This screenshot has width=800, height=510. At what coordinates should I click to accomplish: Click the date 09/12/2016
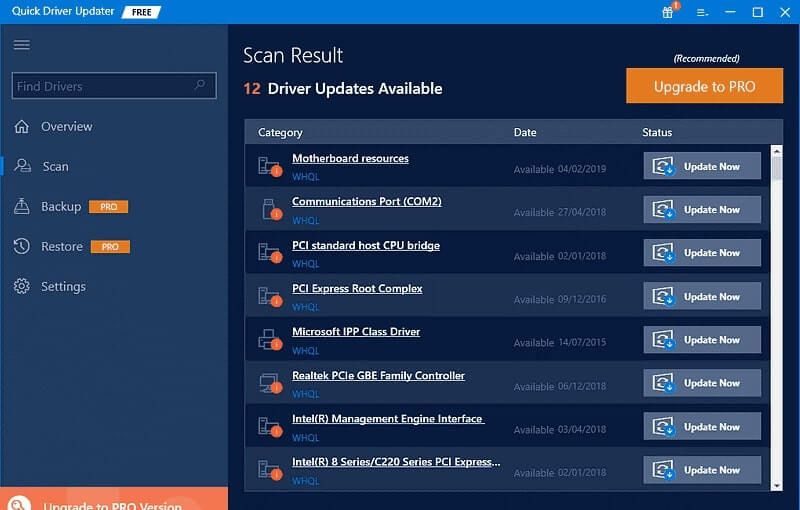[582, 299]
